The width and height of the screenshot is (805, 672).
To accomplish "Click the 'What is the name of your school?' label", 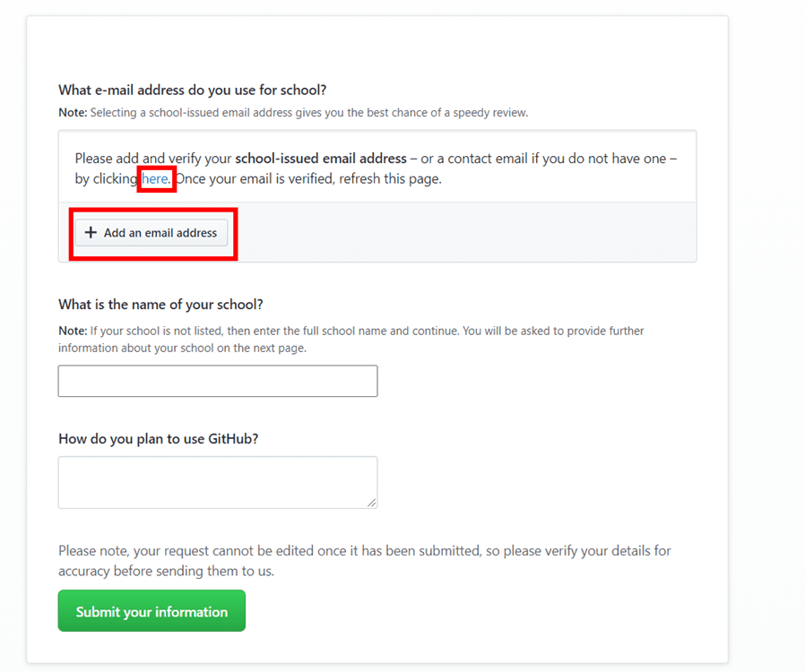I will pyautogui.click(x=160, y=305).
